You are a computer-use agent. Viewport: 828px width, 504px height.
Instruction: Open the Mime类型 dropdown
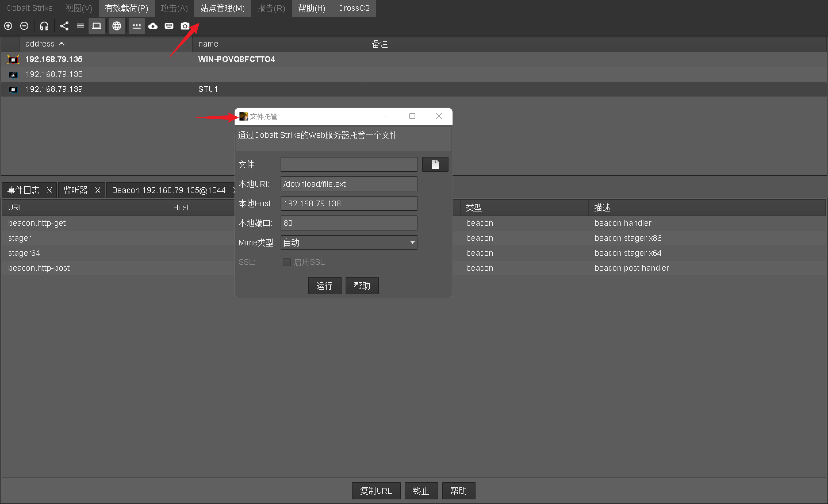pyautogui.click(x=349, y=243)
